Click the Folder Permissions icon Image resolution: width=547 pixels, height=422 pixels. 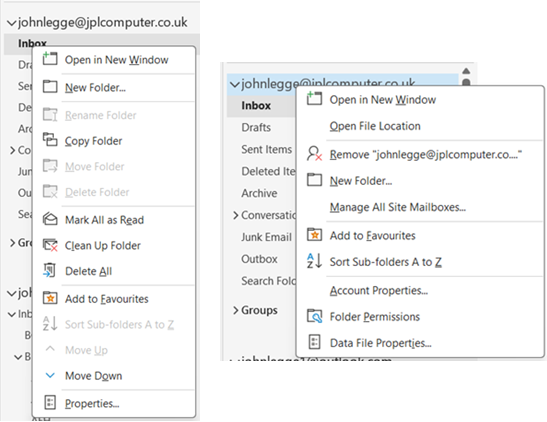coord(314,316)
